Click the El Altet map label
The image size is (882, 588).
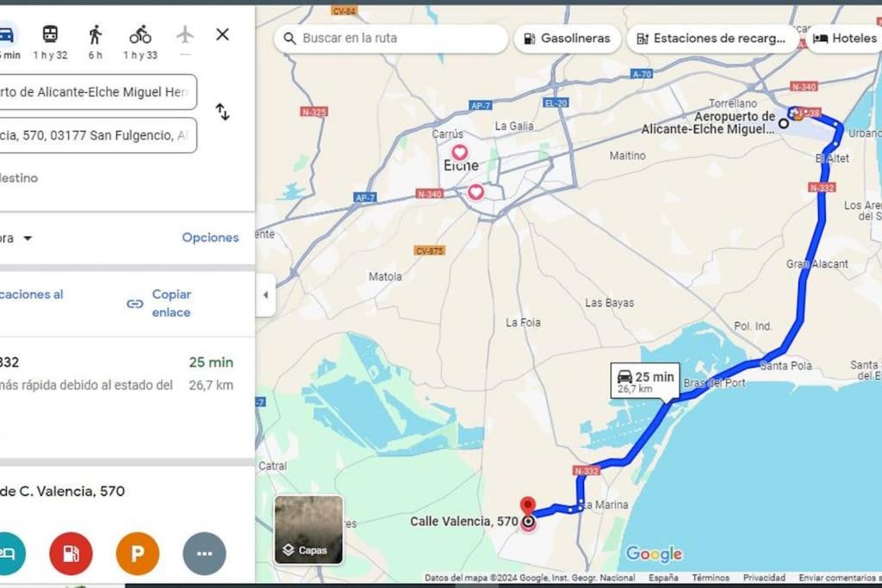(833, 158)
